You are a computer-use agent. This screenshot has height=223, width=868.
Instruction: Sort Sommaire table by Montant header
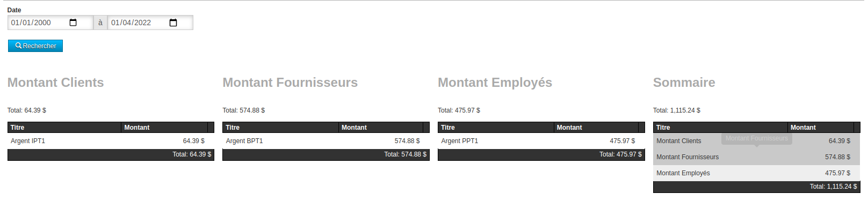(821, 128)
